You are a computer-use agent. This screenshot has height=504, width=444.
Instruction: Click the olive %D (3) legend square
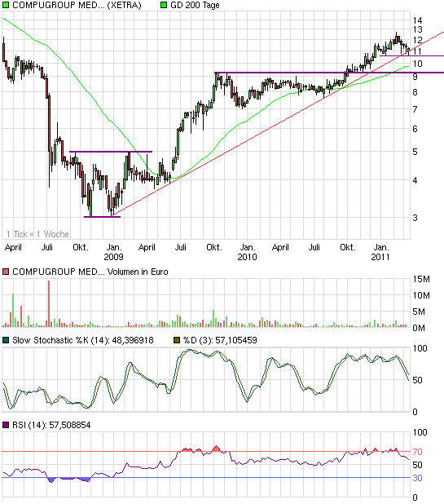click(x=177, y=340)
